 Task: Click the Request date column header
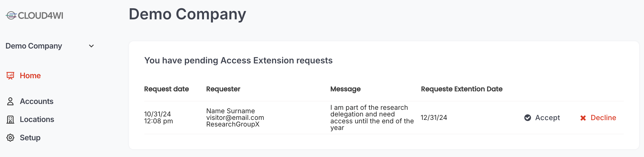(166, 89)
